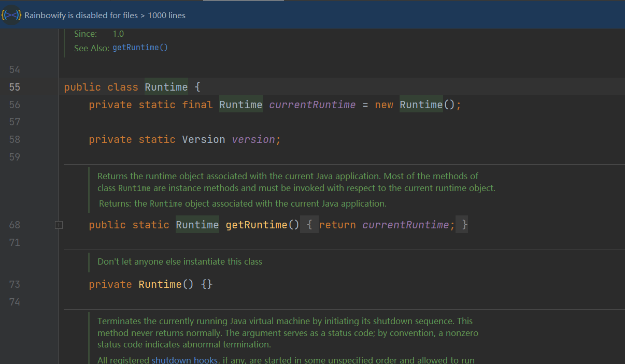This screenshot has height=364, width=625.
Task: Click line number 73 in the gutter
Action: click(x=15, y=284)
